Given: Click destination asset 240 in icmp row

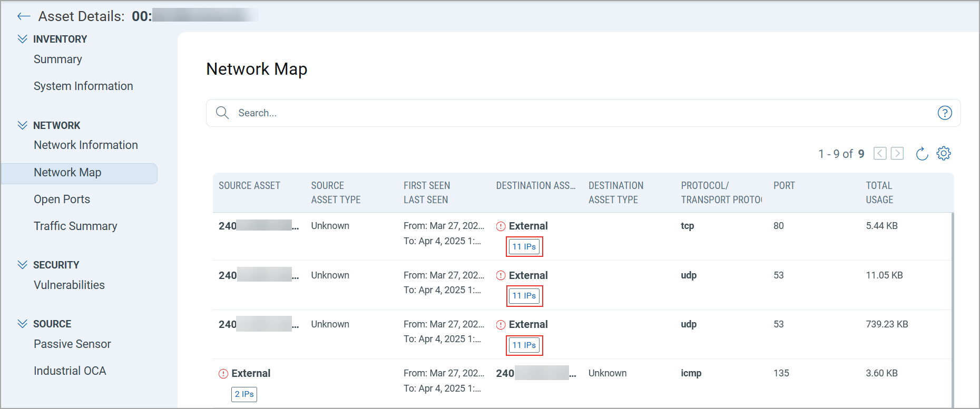Looking at the screenshot, I should click(x=536, y=373).
